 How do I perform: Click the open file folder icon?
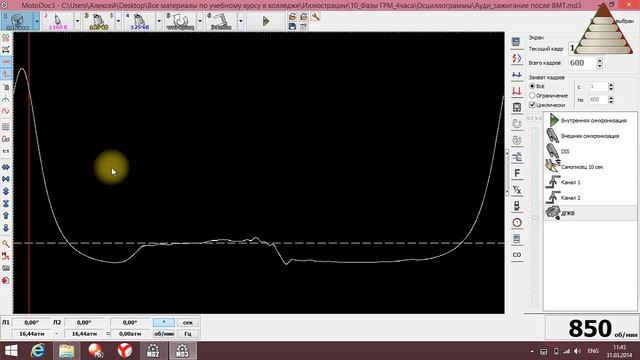coord(292,17)
